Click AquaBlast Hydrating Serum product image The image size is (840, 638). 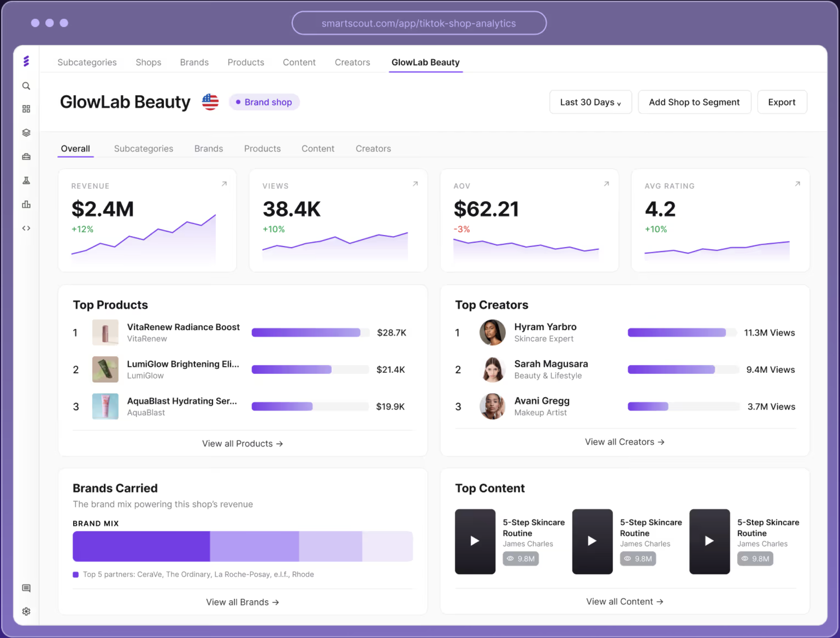(x=105, y=406)
